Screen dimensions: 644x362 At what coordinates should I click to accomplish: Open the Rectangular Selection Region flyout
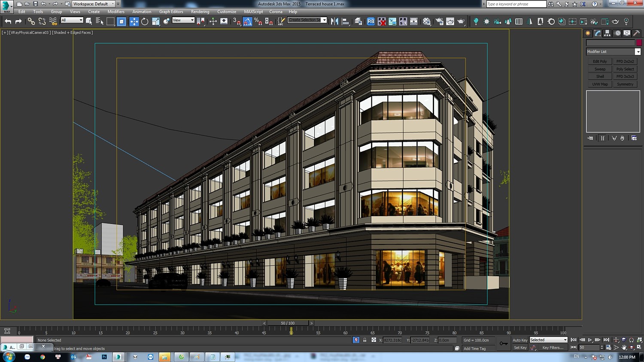click(110, 21)
